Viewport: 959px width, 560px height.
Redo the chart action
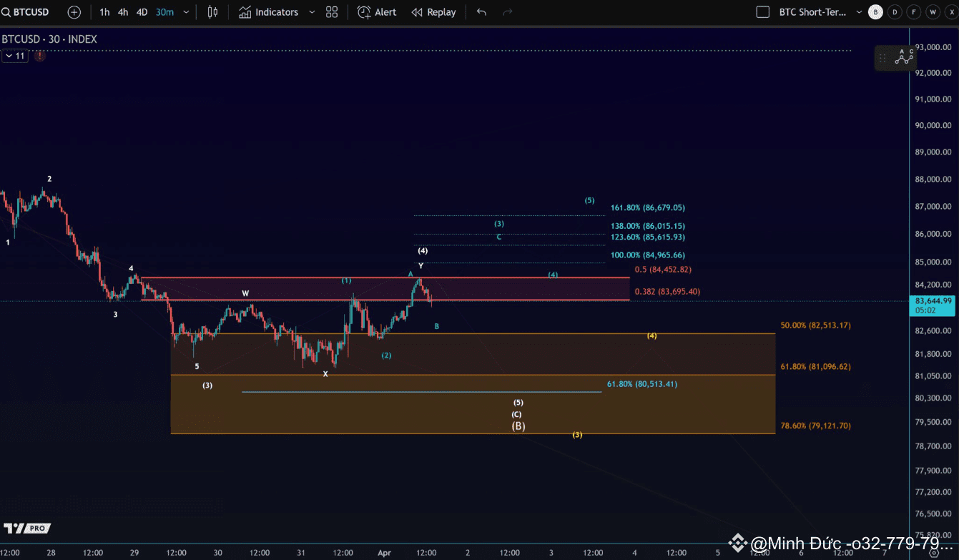point(508,12)
